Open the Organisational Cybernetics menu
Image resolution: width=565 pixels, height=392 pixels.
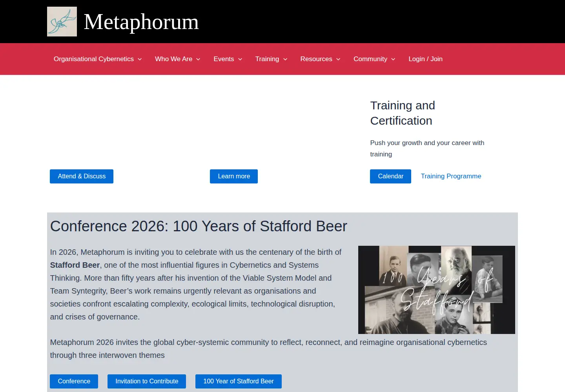pos(93,59)
